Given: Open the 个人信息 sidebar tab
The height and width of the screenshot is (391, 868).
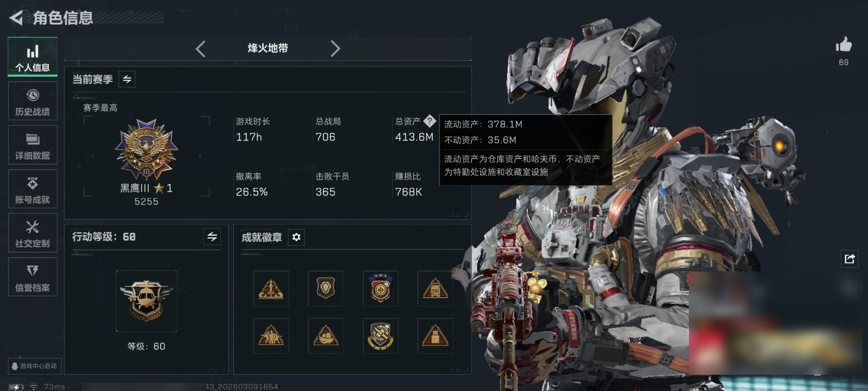Looking at the screenshot, I should pos(33,57).
